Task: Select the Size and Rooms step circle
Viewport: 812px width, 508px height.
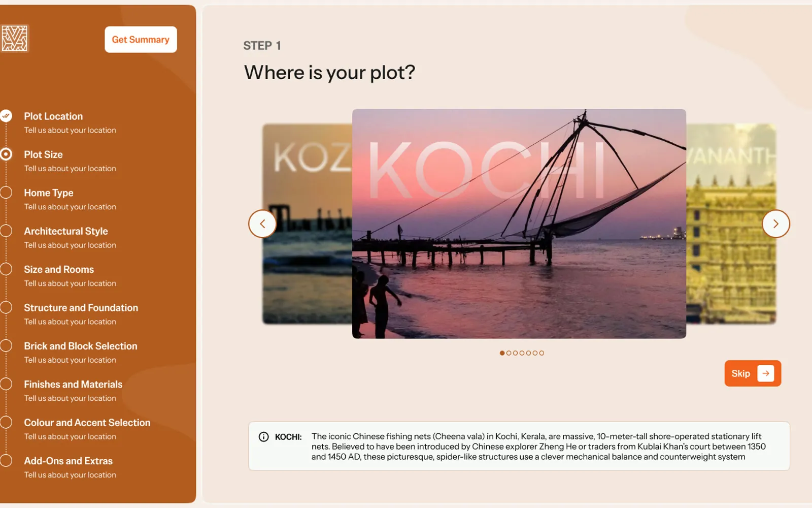Action: coord(6,269)
